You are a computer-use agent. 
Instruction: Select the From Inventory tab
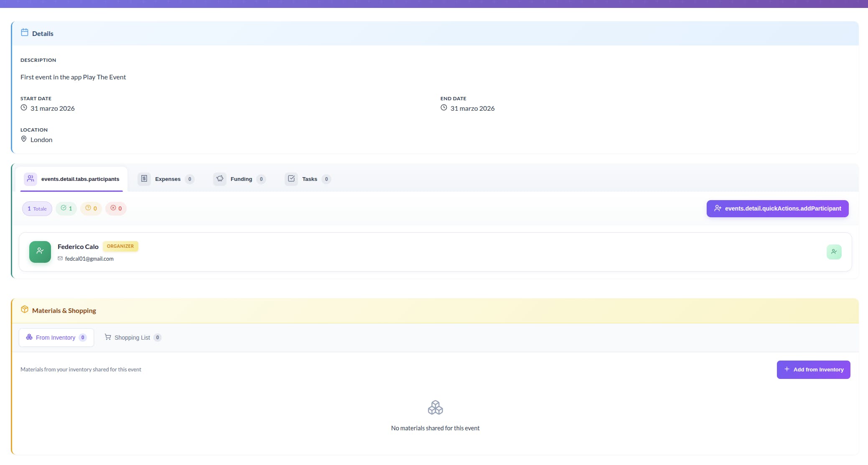pos(56,338)
